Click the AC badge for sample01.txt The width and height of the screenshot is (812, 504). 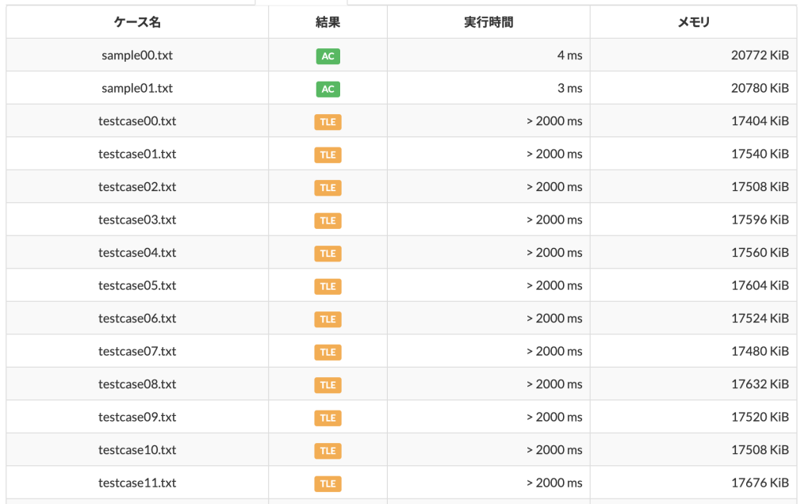pos(327,89)
